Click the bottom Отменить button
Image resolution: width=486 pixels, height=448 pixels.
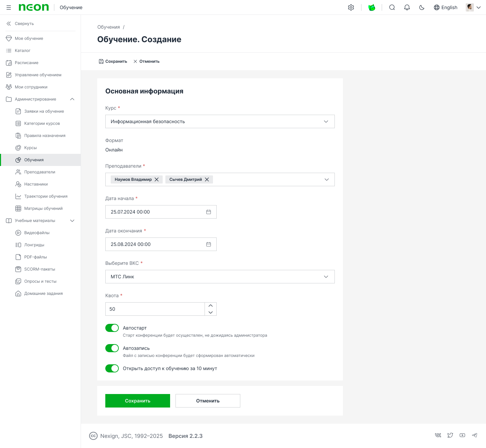click(x=208, y=401)
